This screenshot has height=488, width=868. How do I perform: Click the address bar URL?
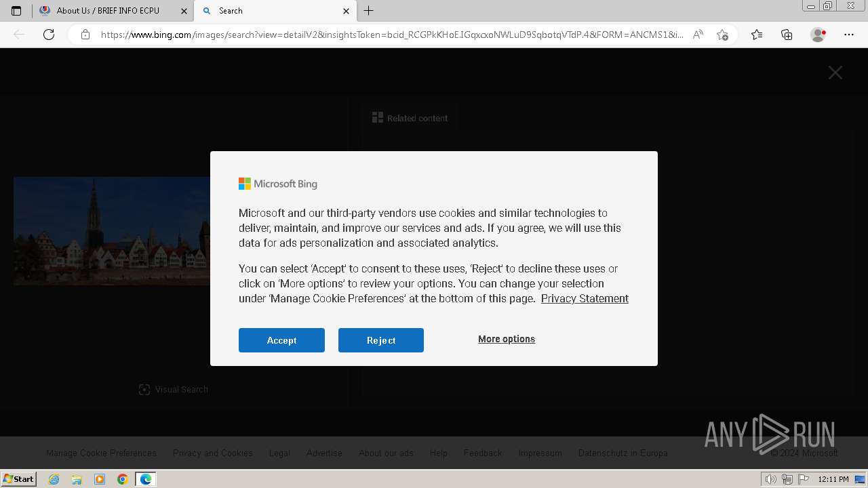[392, 35]
